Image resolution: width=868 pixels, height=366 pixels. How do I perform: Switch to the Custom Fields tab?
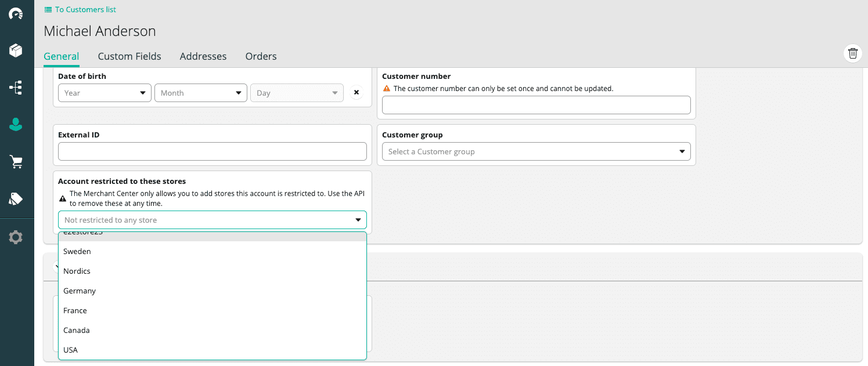129,56
